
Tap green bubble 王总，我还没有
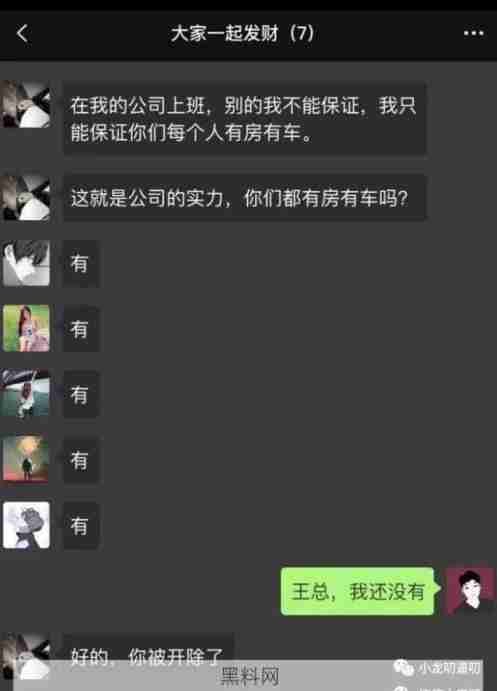coord(360,591)
